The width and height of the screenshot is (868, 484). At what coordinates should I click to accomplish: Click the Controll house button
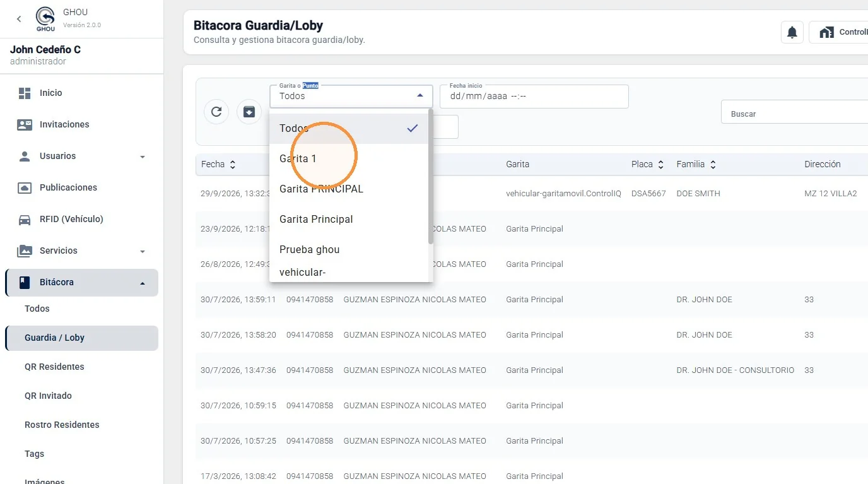tap(839, 32)
